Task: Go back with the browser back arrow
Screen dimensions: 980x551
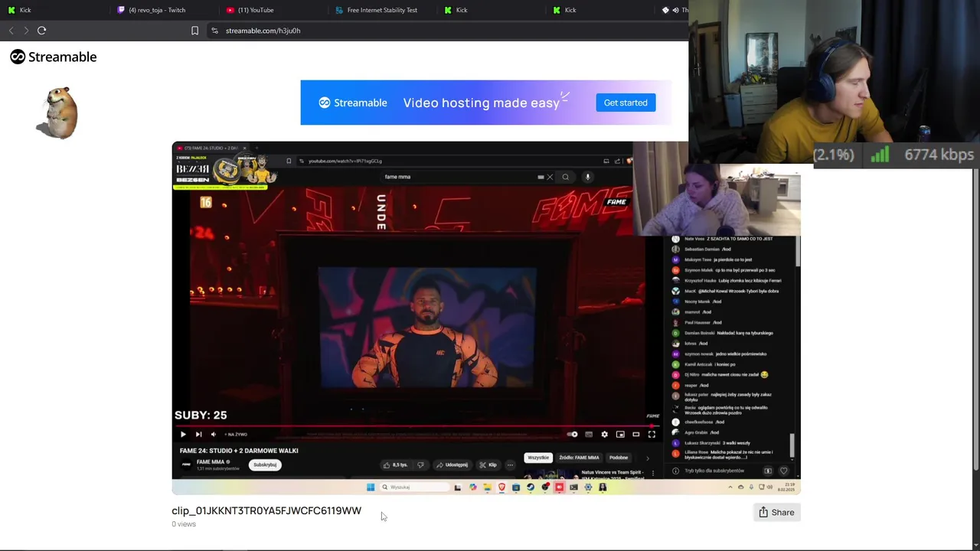Action: click(x=11, y=31)
